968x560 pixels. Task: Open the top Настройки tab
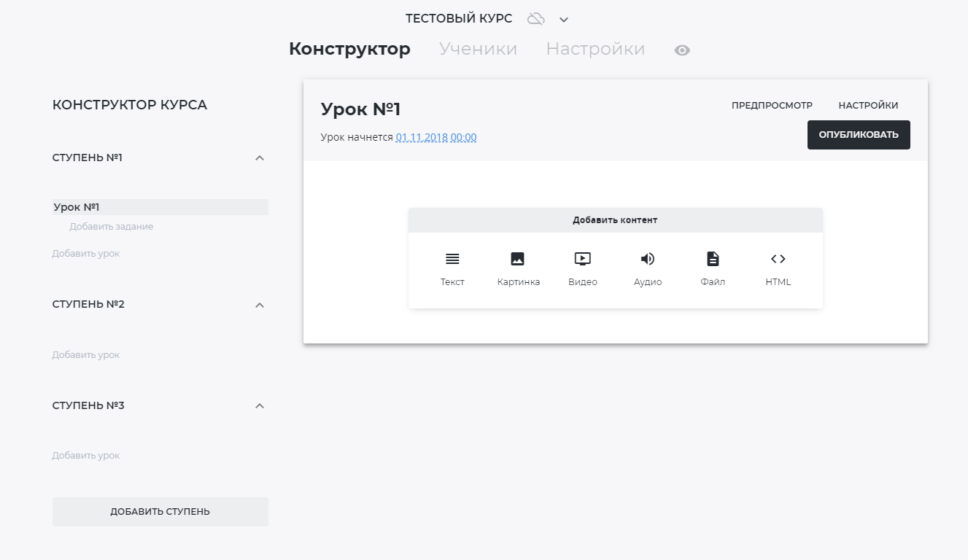pos(595,49)
